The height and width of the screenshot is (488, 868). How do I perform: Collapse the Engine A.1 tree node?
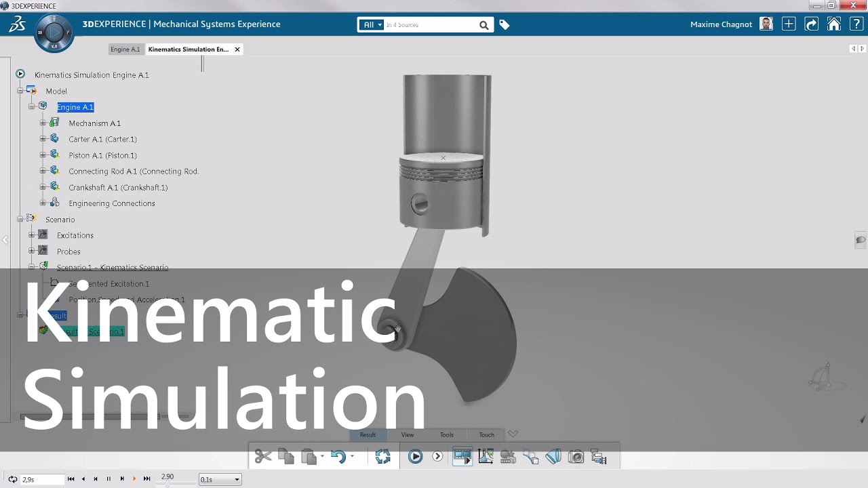tap(31, 106)
